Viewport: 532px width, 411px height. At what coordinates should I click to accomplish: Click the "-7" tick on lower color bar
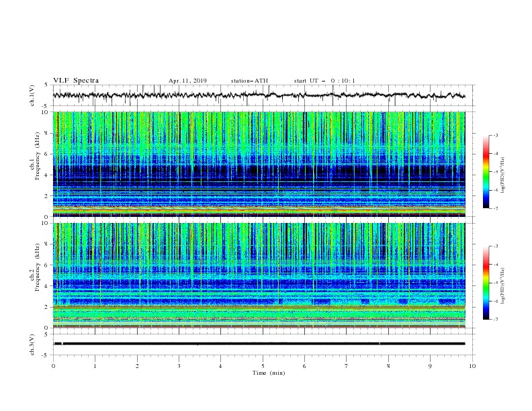495,319
